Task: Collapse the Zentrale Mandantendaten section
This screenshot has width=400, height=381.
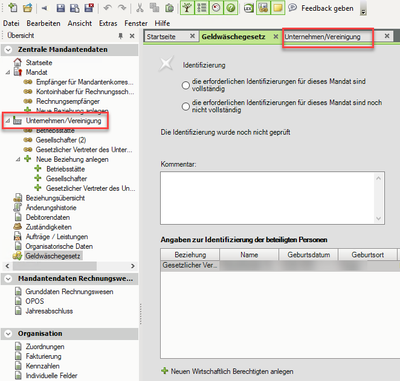Action: coord(8,50)
